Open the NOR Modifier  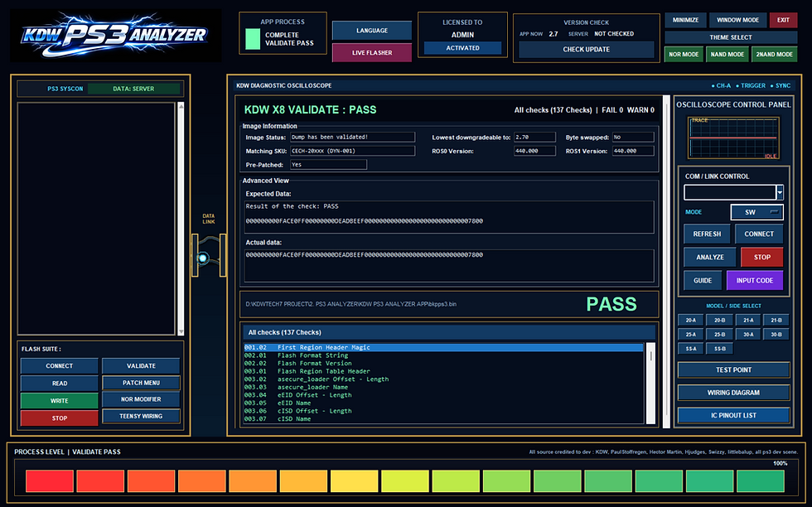point(141,400)
